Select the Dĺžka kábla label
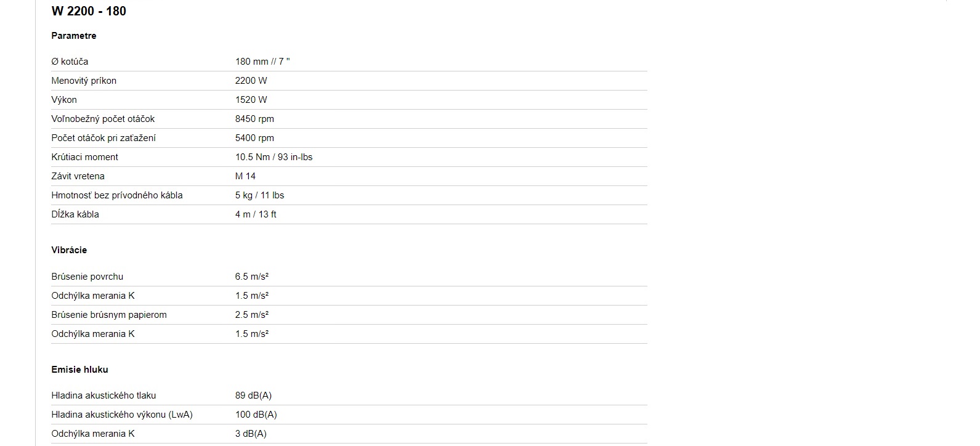The image size is (980, 446). click(75, 214)
